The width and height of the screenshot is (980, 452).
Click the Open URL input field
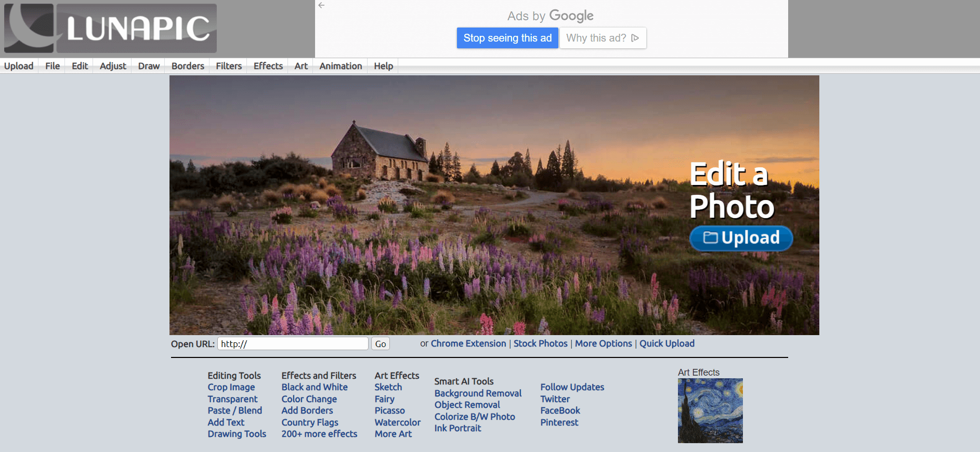pos(293,343)
